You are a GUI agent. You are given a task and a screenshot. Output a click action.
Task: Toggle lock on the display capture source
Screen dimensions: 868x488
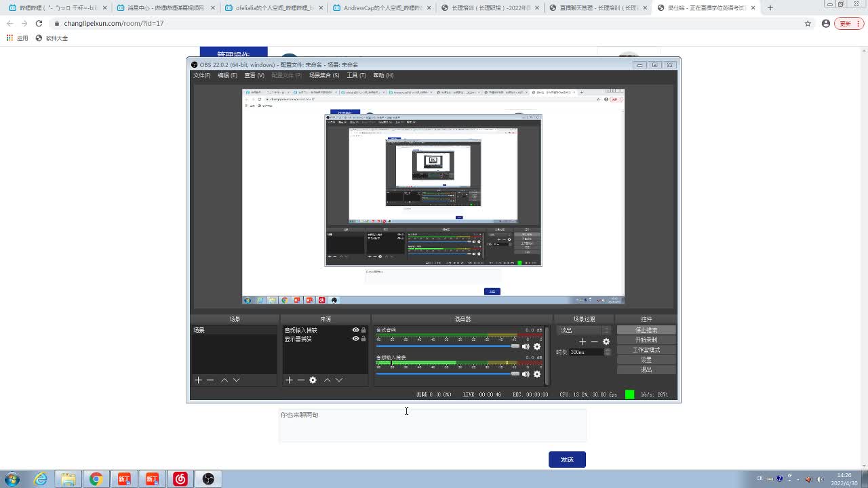coord(363,338)
